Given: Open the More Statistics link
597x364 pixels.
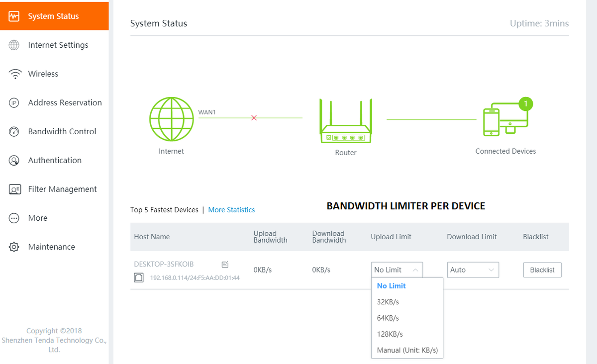Looking at the screenshot, I should (231, 210).
